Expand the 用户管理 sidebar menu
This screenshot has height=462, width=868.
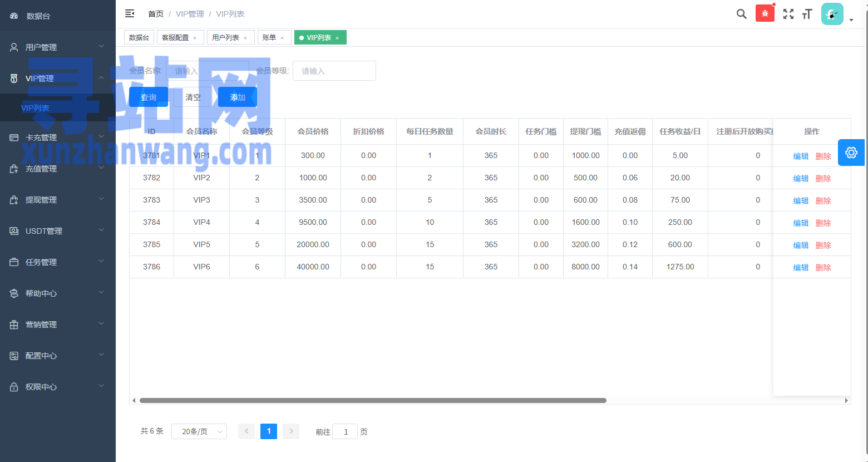(x=58, y=47)
